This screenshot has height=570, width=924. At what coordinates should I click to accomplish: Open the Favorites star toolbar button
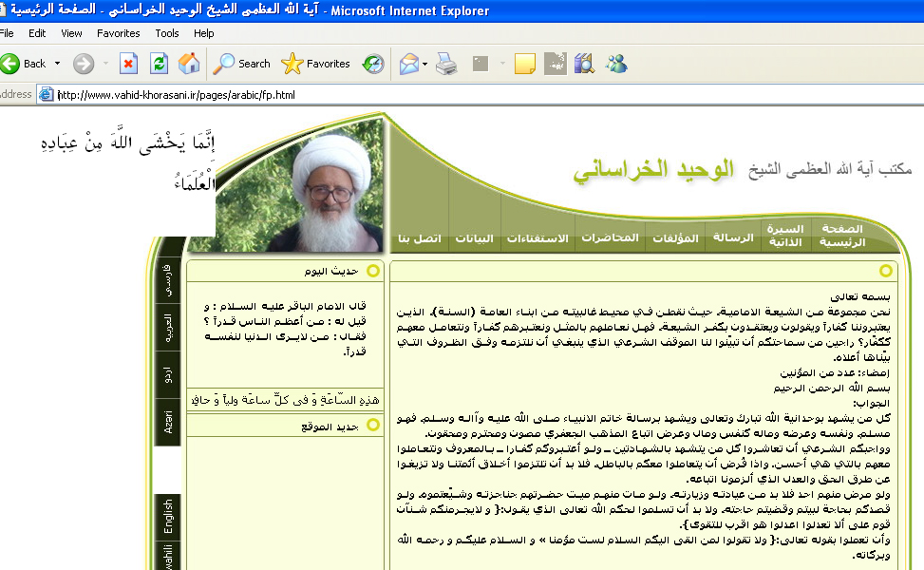(316, 63)
